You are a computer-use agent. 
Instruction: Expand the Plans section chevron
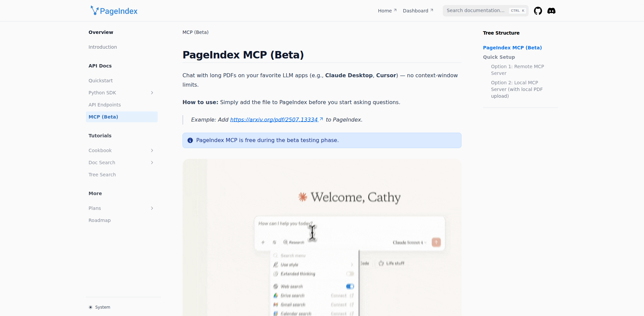[x=152, y=208]
